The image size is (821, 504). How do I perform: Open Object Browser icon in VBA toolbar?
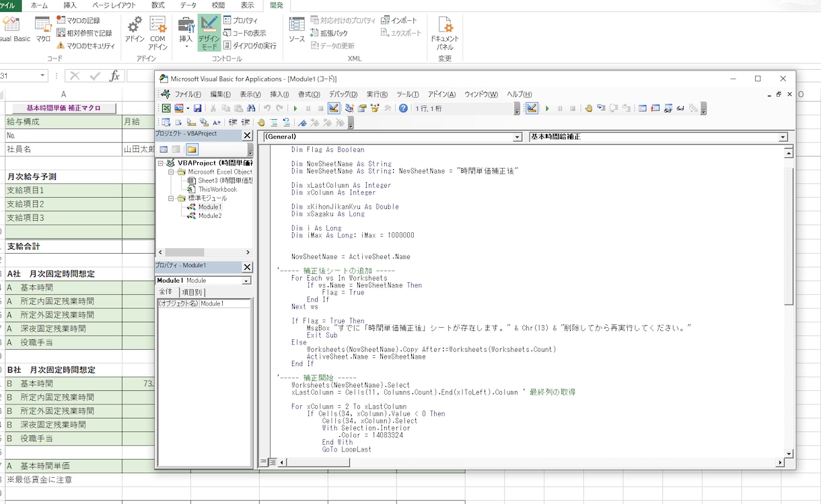(x=374, y=108)
